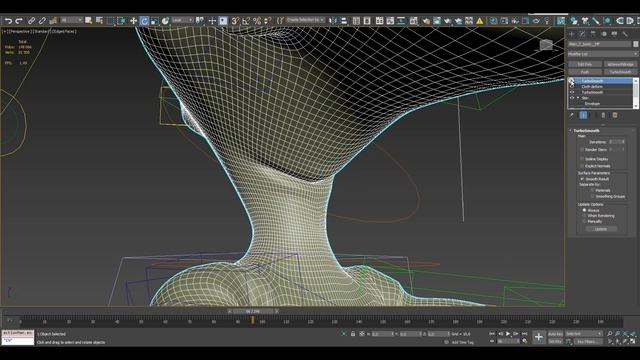This screenshot has width=640, height=360.
Task: Select the Select and Link tool
Action: [x=31, y=20]
